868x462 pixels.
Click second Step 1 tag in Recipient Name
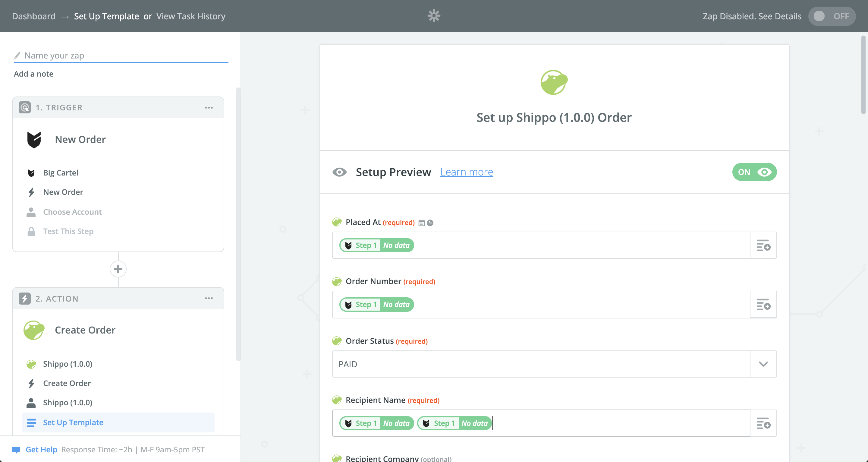point(454,423)
